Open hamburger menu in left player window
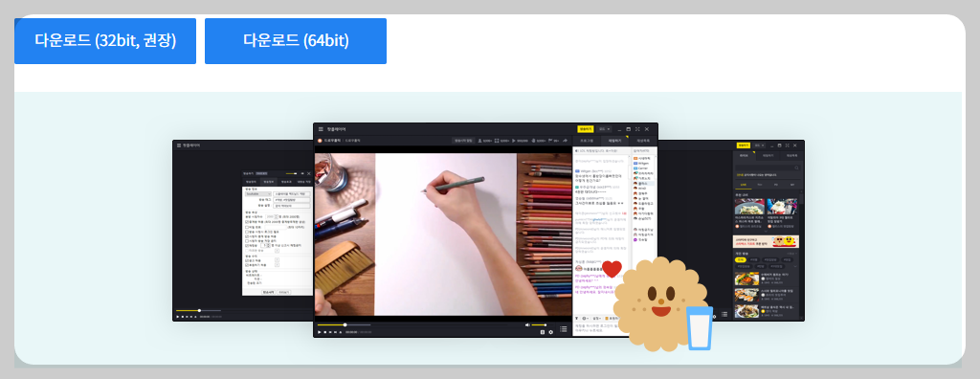This screenshot has width=980, height=379. tap(179, 145)
